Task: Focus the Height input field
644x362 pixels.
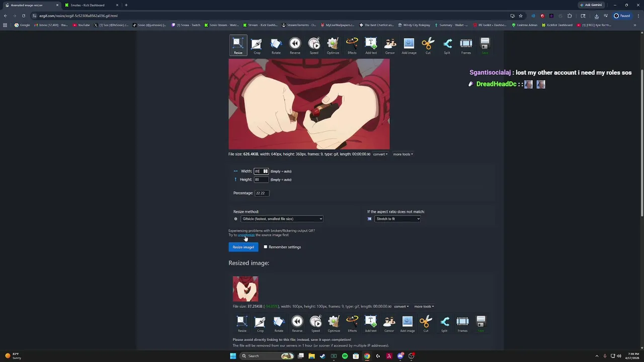Action: point(261,179)
